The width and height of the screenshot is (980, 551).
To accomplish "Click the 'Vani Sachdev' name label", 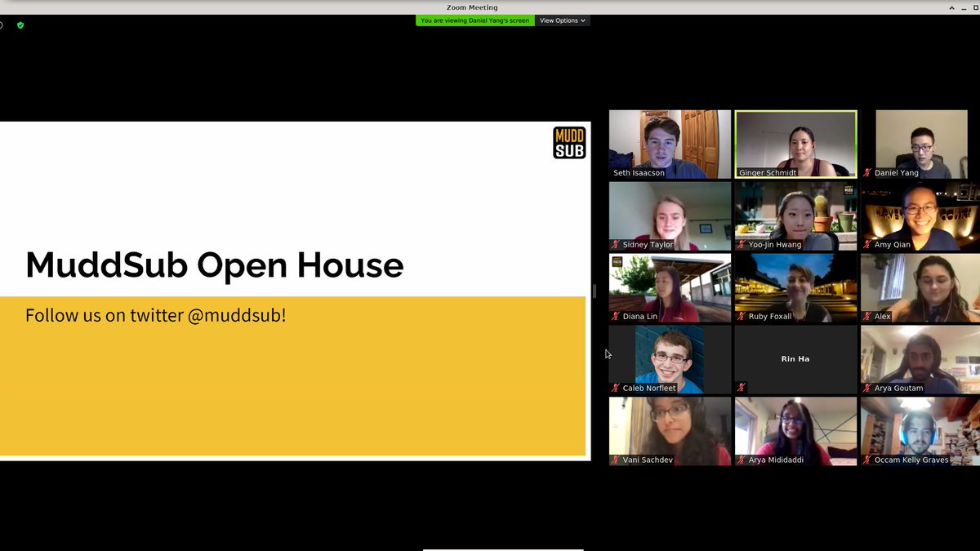I will pyautogui.click(x=648, y=460).
